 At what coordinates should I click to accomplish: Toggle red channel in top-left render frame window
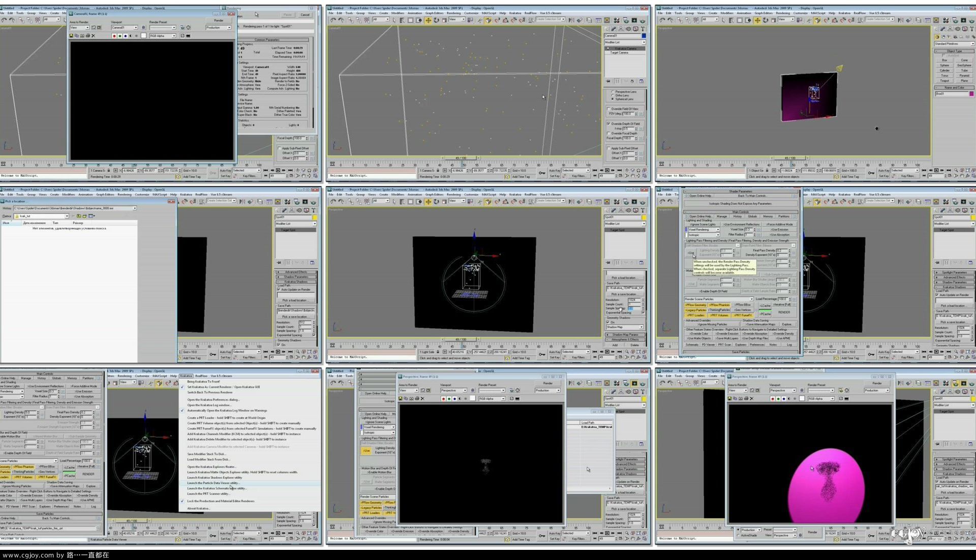(x=114, y=36)
